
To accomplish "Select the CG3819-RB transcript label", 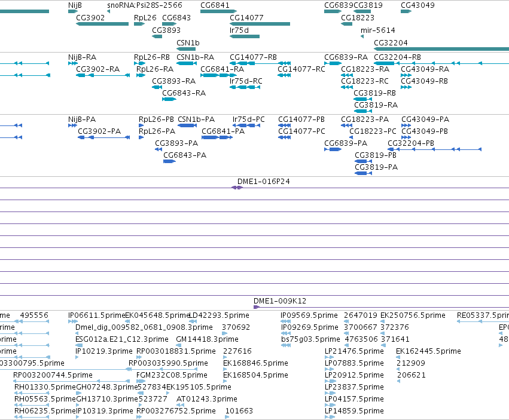I will 374,93.
